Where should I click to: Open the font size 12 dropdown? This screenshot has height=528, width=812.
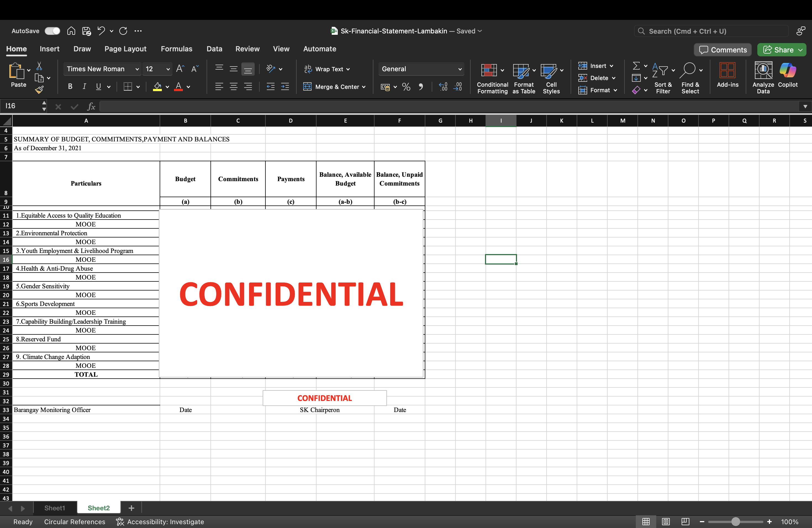(168, 69)
